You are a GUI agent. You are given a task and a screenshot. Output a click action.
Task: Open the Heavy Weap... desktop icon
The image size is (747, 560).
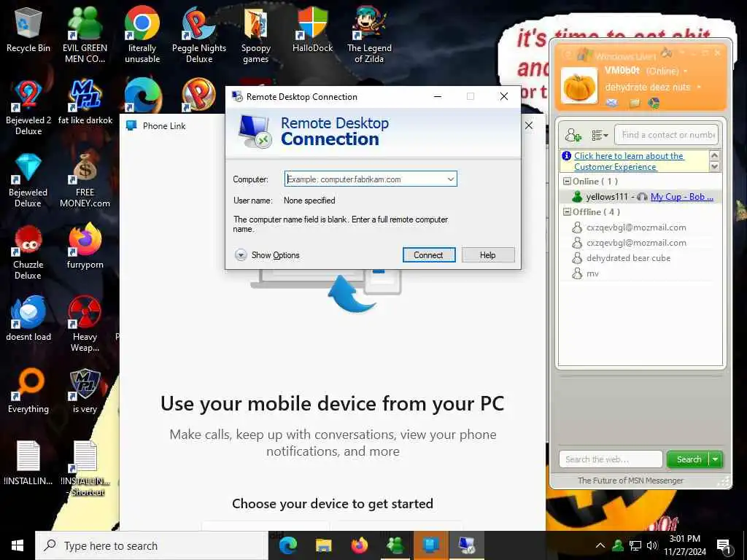pyautogui.click(x=85, y=324)
